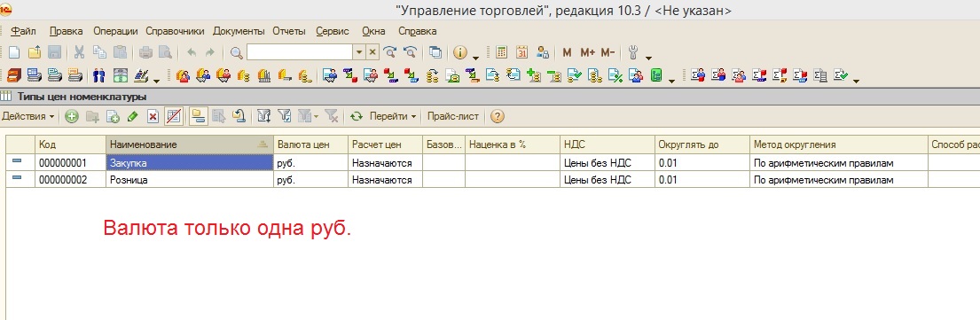The height and width of the screenshot is (320, 980).
Task: Click the copy item icon with plus
Action: pos(113,116)
